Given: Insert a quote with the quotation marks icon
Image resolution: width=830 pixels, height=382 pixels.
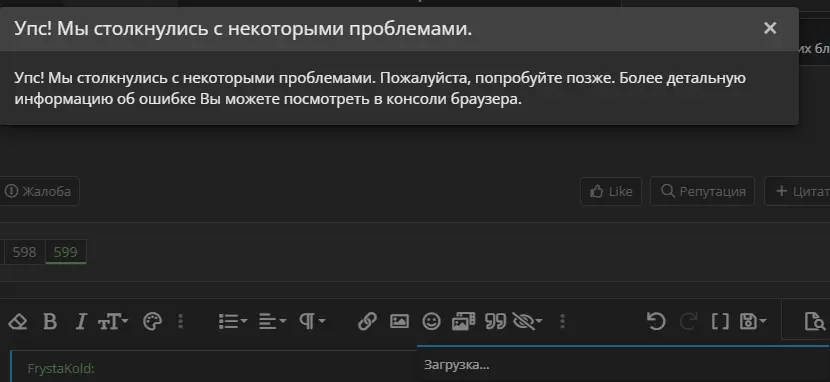Looking at the screenshot, I should pyautogui.click(x=495, y=321).
